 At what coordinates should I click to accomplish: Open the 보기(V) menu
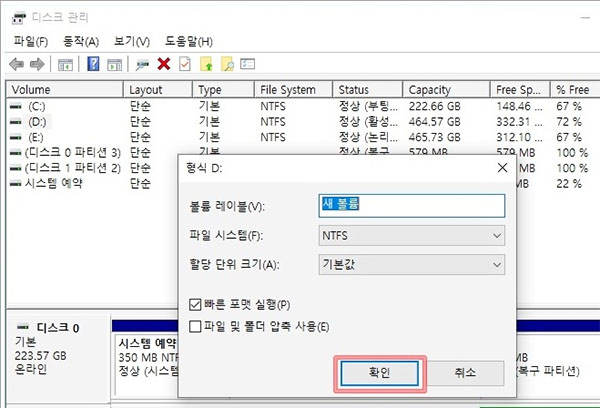coord(132,41)
